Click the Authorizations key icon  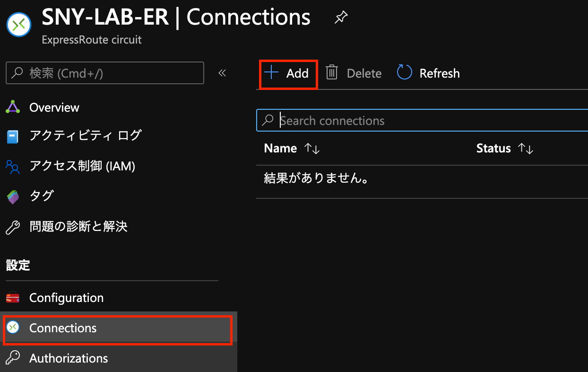click(x=13, y=358)
